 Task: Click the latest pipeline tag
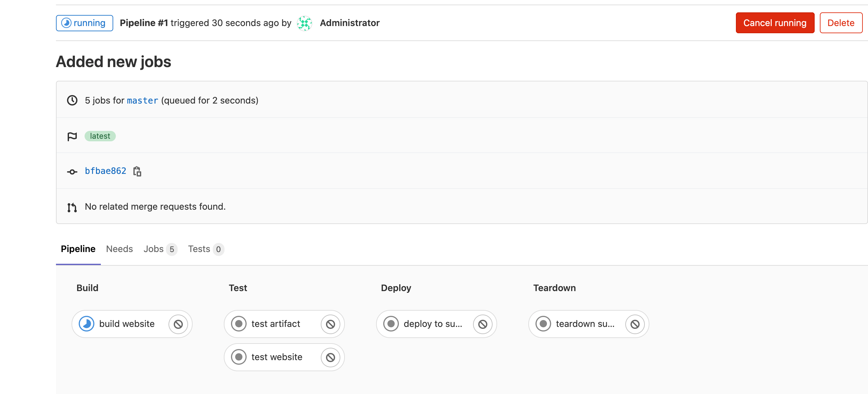100,136
